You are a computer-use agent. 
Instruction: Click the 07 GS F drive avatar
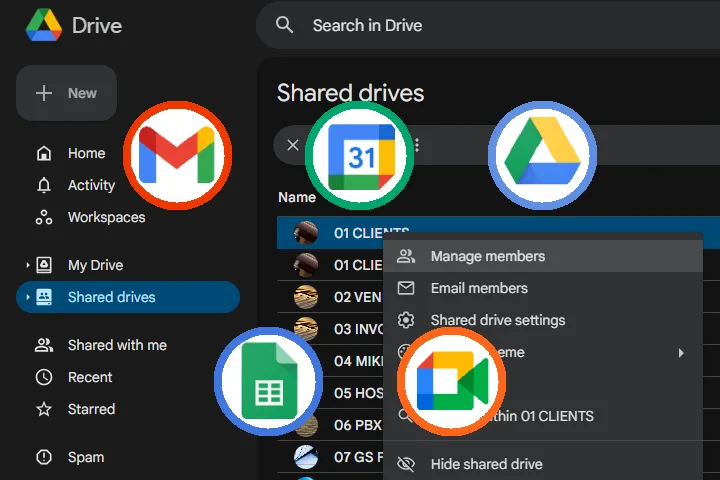pos(306,457)
